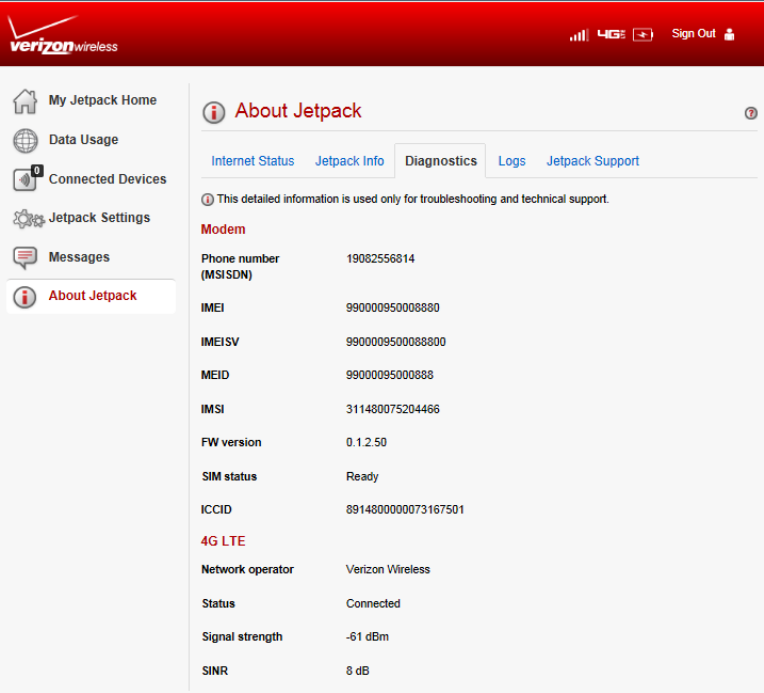View Connected Devices list
Image resolution: width=764 pixels, height=693 pixels.
[107, 179]
